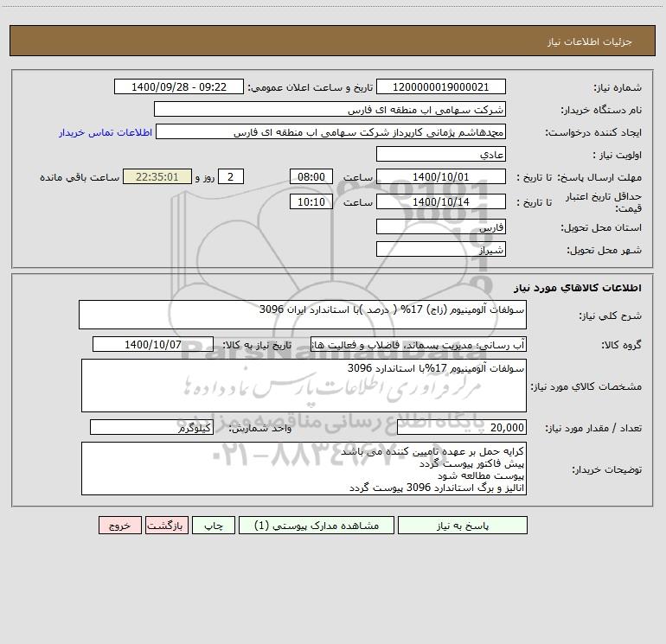Image resolution: width=666 pixels, height=644 pixels.
Task: Open مشاهده مدارک پیوستی (1) button
Action: [x=317, y=525]
